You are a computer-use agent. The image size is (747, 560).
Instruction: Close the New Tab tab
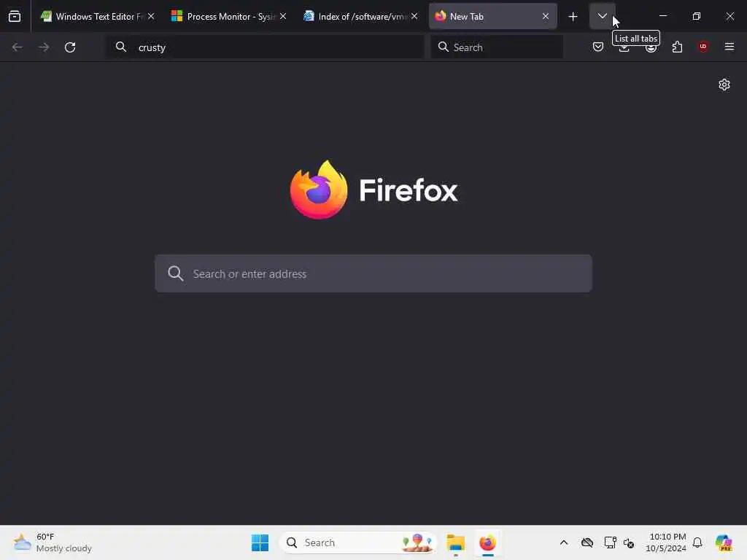point(546,17)
